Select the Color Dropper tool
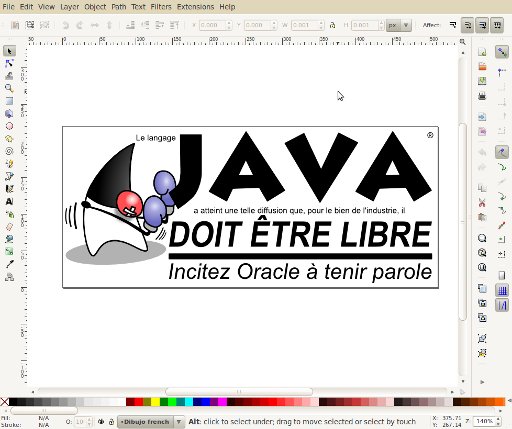This screenshot has width=512, height=429. pyautogui.click(x=9, y=264)
